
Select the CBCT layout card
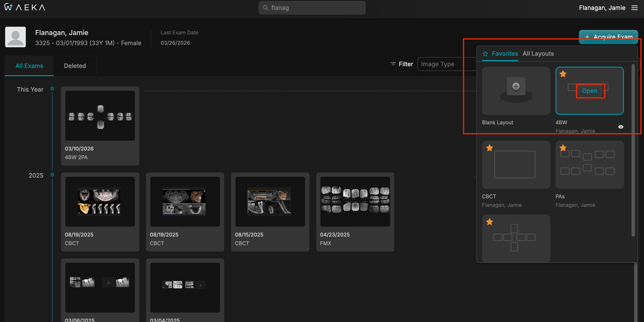[x=516, y=165]
